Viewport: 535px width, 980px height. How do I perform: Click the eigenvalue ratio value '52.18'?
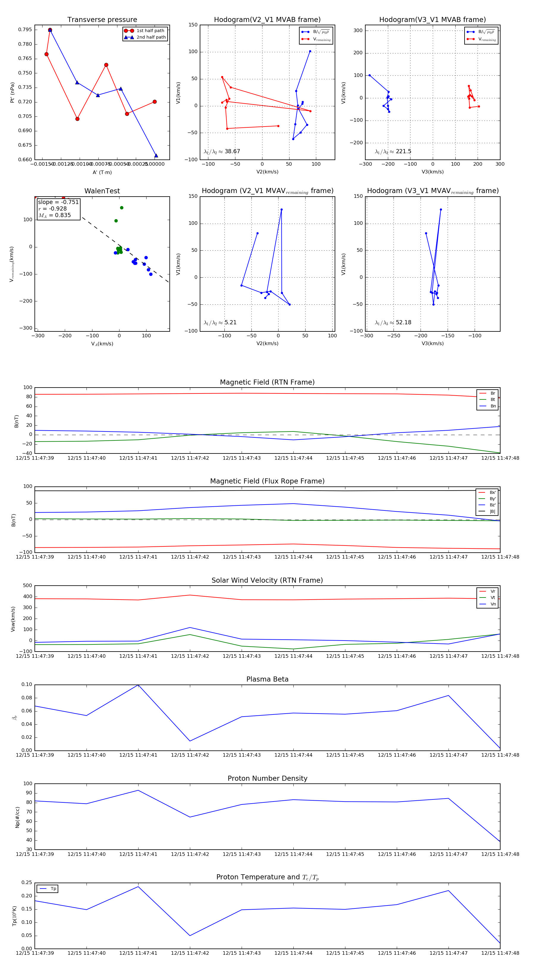coord(404,323)
